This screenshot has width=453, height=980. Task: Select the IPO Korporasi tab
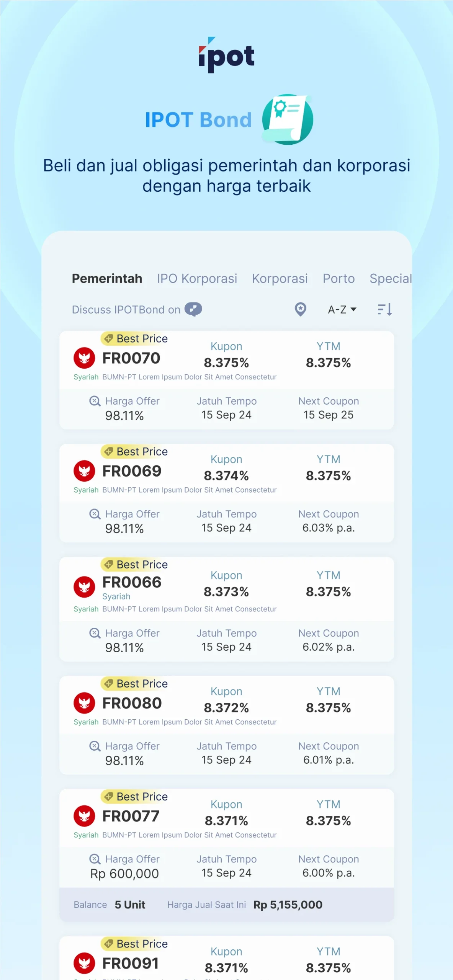tap(196, 278)
